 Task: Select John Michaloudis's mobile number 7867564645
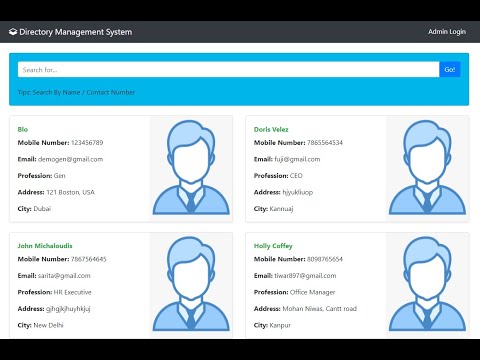pos(89,259)
